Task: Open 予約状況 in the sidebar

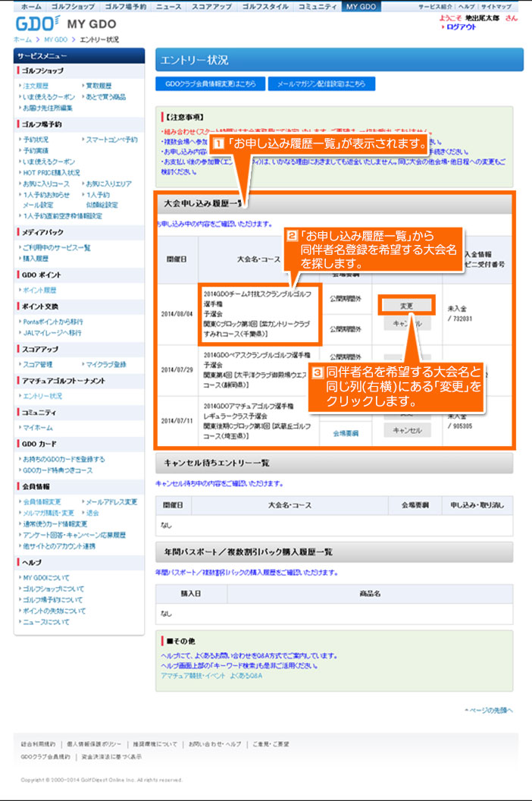Action: pos(36,140)
